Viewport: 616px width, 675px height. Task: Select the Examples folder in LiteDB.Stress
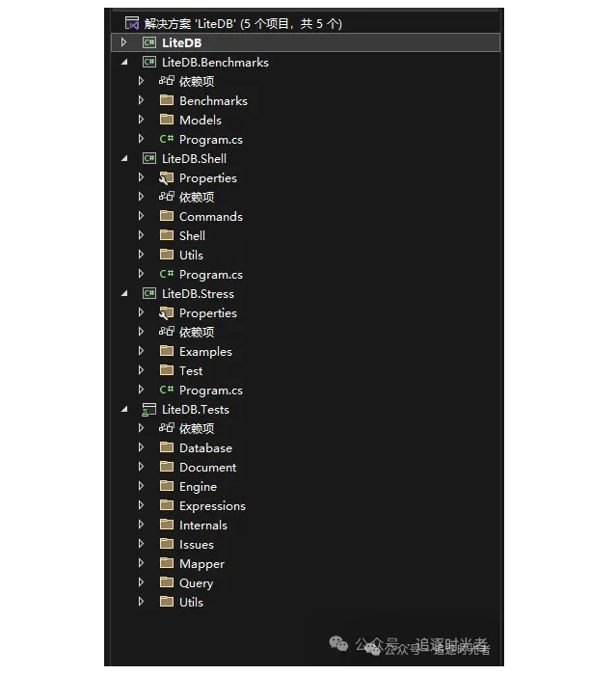[205, 351]
